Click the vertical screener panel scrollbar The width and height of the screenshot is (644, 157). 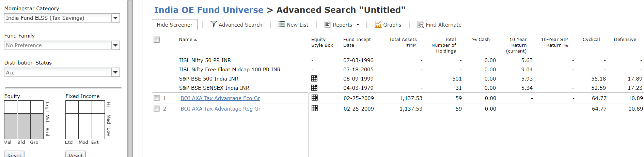(130, 78)
